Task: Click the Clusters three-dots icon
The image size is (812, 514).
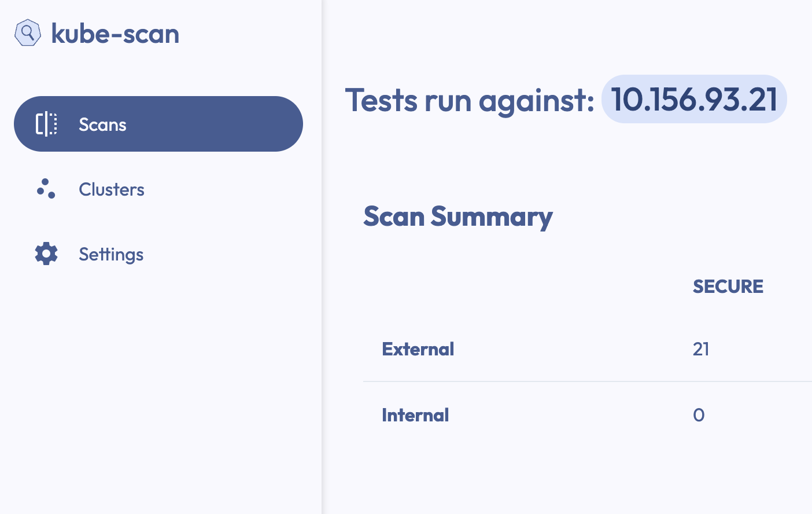Action: pyautogui.click(x=46, y=189)
